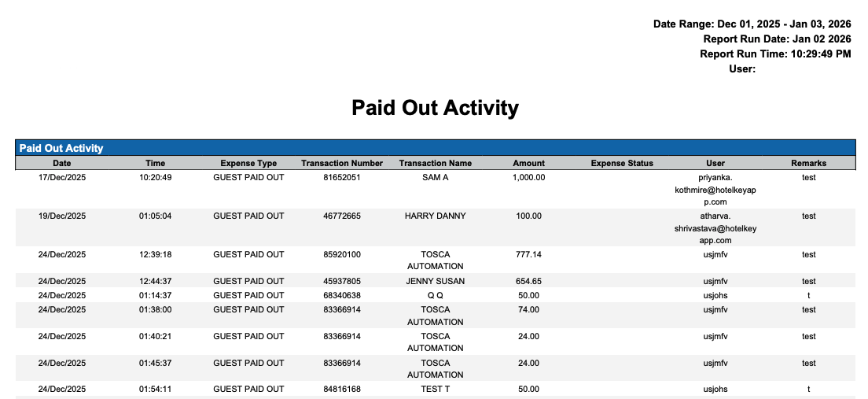Select transaction number 84816168
The image size is (868, 399).
[342, 389]
